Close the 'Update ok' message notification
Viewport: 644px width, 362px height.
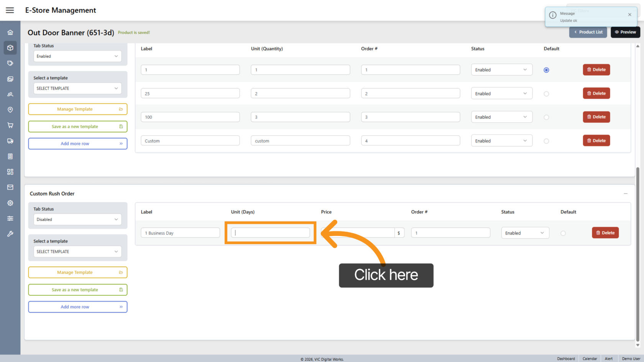pyautogui.click(x=629, y=15)
